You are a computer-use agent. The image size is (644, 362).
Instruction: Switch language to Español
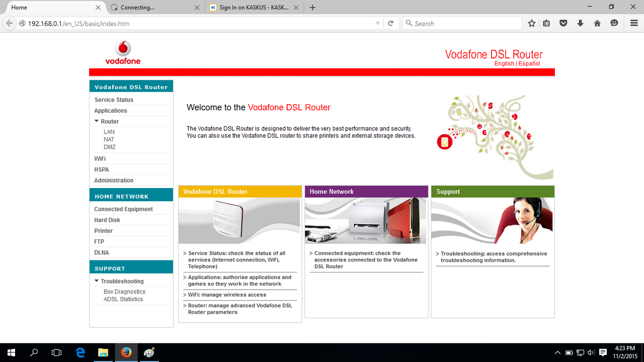click(529, 64)
